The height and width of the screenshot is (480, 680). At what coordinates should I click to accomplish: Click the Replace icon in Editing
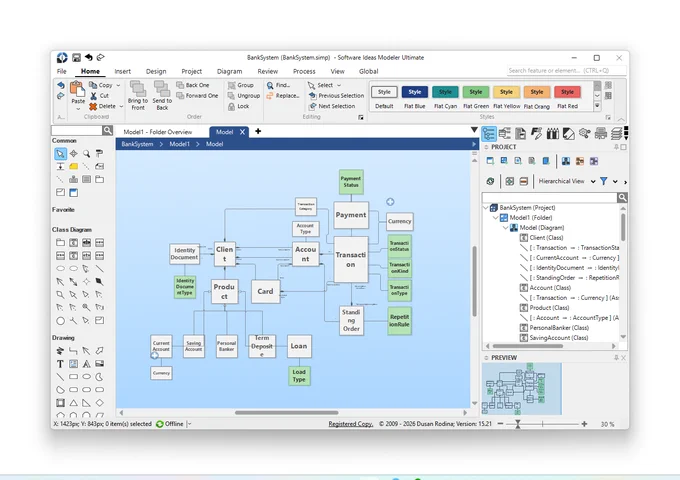click(270, 96)
